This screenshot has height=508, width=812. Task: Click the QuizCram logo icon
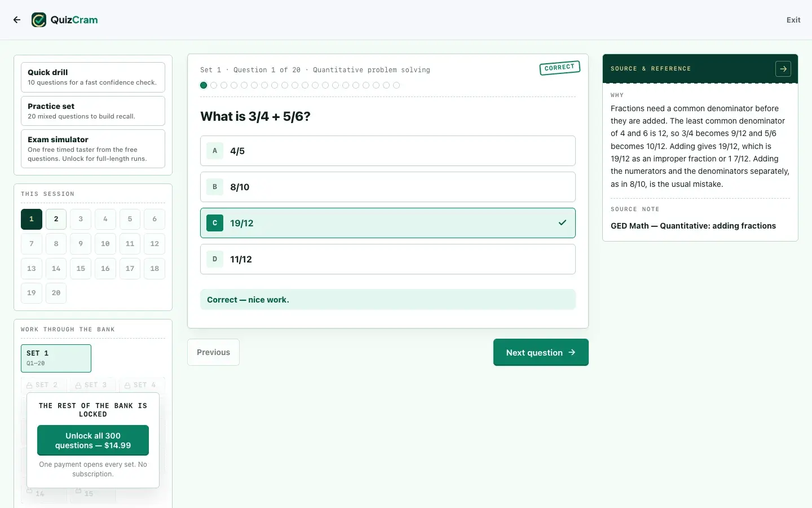click(x=39, y=20)
